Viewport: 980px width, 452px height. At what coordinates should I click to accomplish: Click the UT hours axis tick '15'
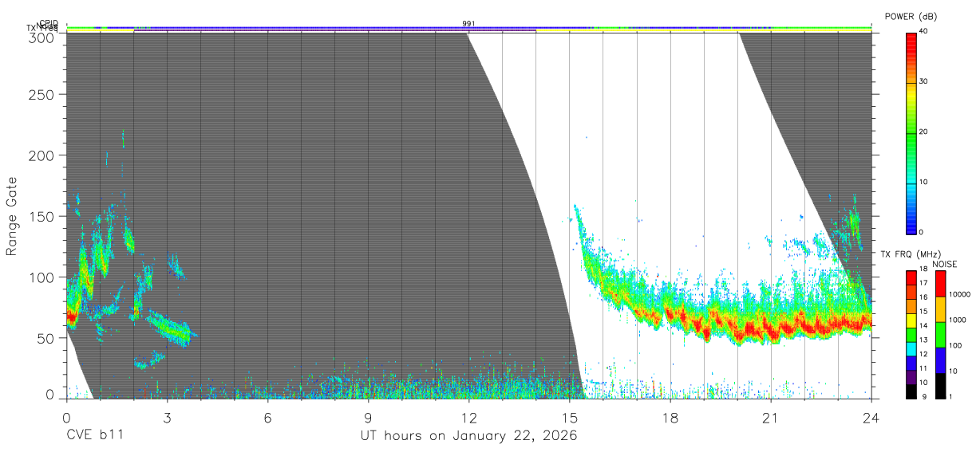pos(569,417)
